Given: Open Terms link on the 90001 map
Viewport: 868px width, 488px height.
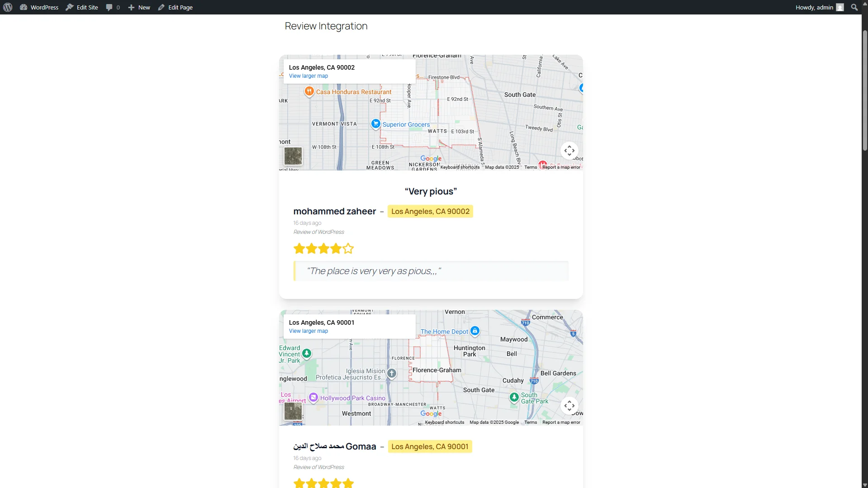Looking at the screenshot, I should 531,422.
